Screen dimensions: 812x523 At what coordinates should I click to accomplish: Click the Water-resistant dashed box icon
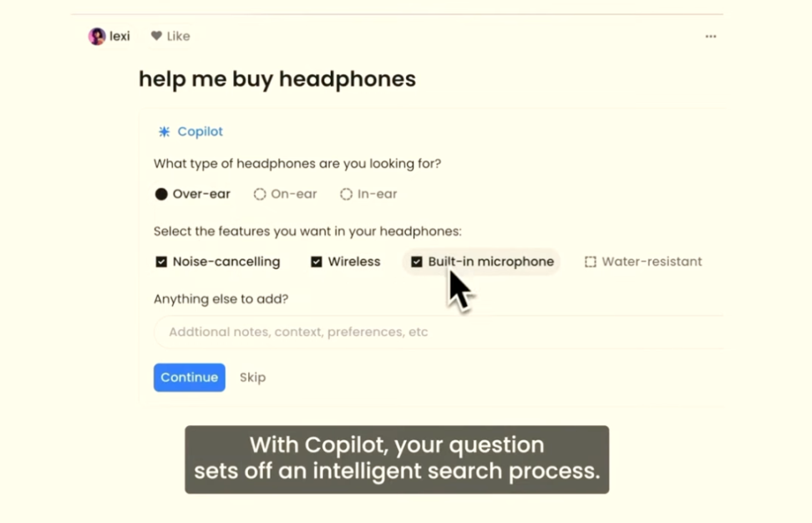(x=591, y=261)
